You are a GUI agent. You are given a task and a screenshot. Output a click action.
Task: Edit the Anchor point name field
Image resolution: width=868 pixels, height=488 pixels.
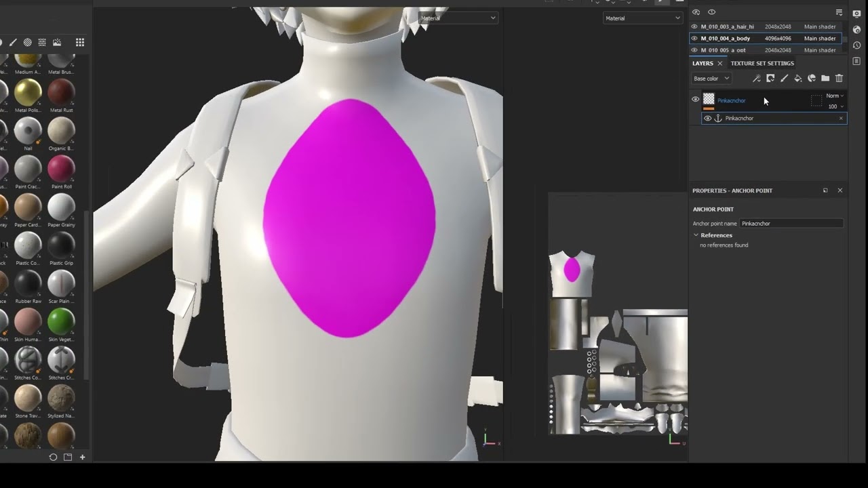[791, 224]
